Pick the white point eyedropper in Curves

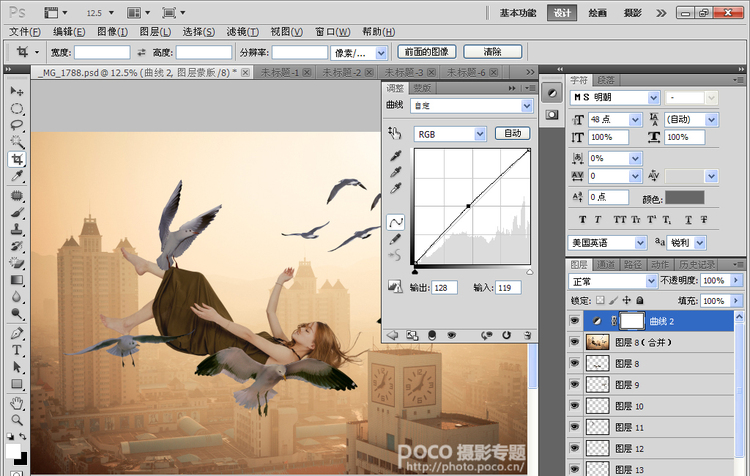(395, 189)
